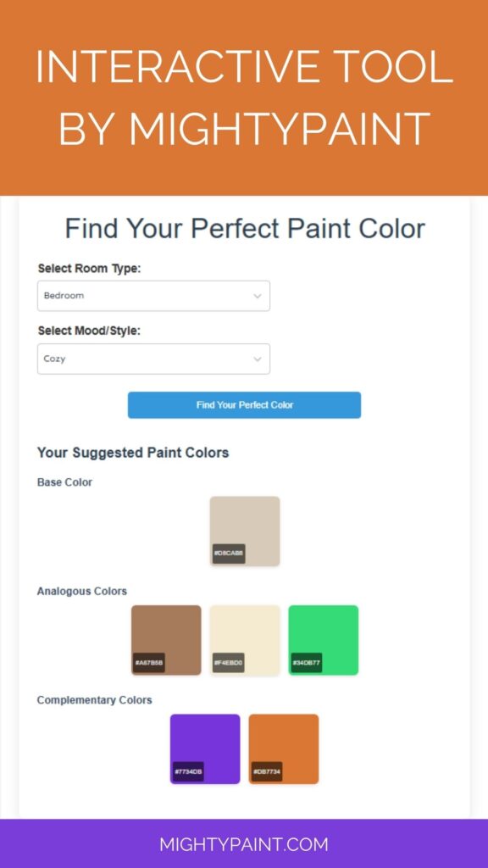Open the Select Mood/Style dropdown
Image resolution: width=488 pixels, height=868 pixels.
(153, 359)
